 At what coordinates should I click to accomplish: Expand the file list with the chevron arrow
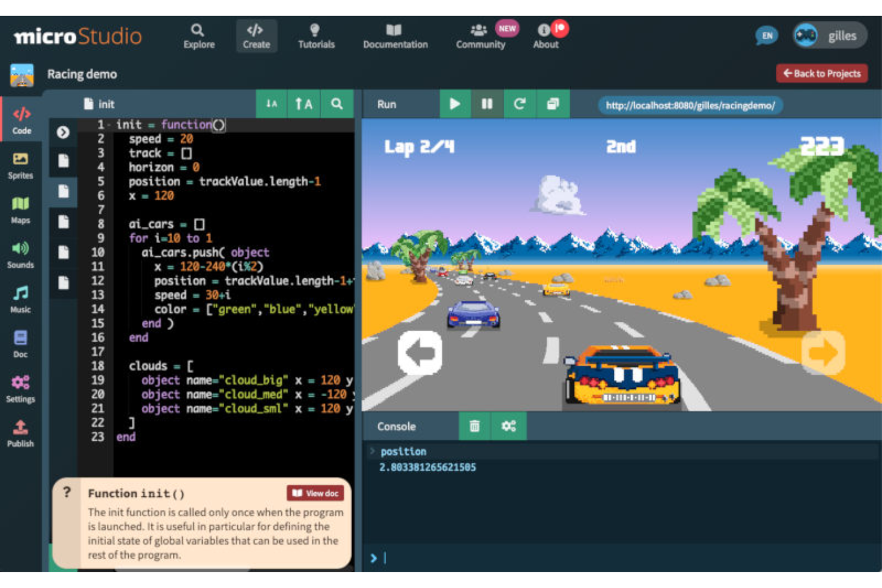coord(63,132)
